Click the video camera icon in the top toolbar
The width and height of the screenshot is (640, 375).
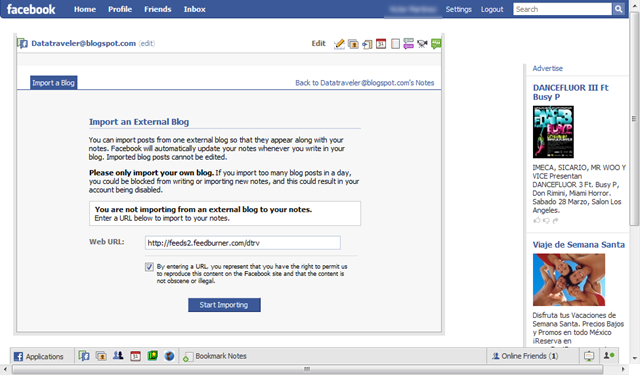[x=422, y=44]
